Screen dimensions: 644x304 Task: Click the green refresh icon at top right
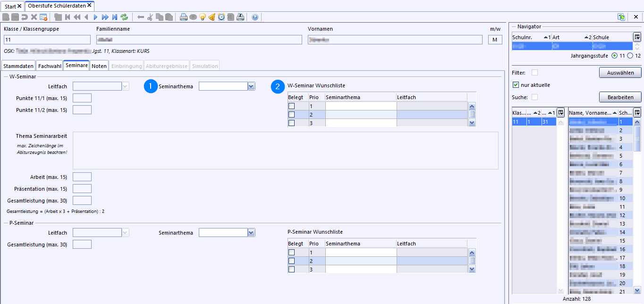point(621,17)
